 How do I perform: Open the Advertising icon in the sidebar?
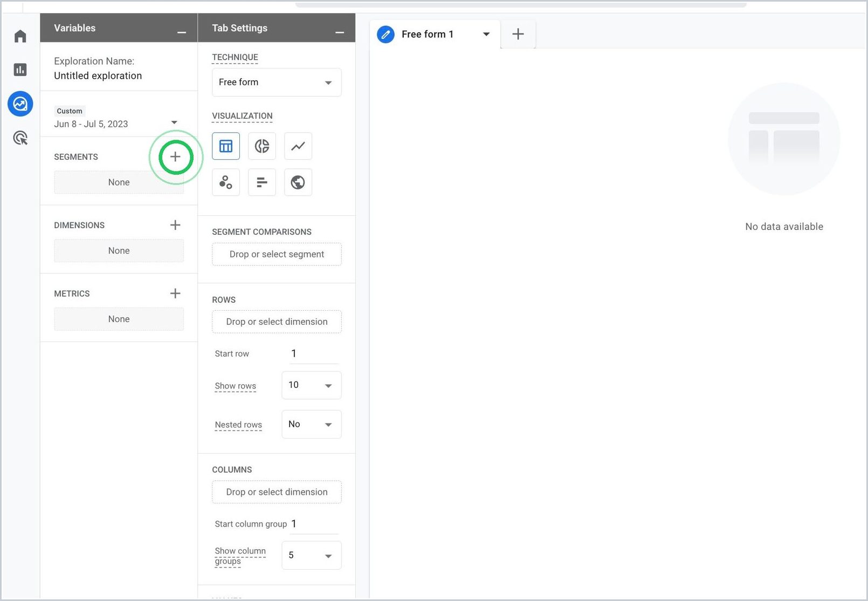pyautogui.click(x=20, y=138)
